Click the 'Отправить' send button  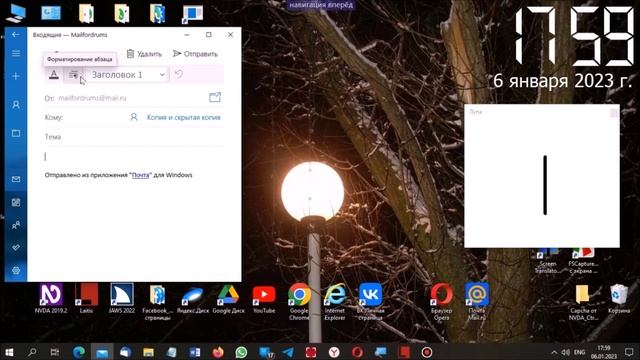(x=195, y=54)
